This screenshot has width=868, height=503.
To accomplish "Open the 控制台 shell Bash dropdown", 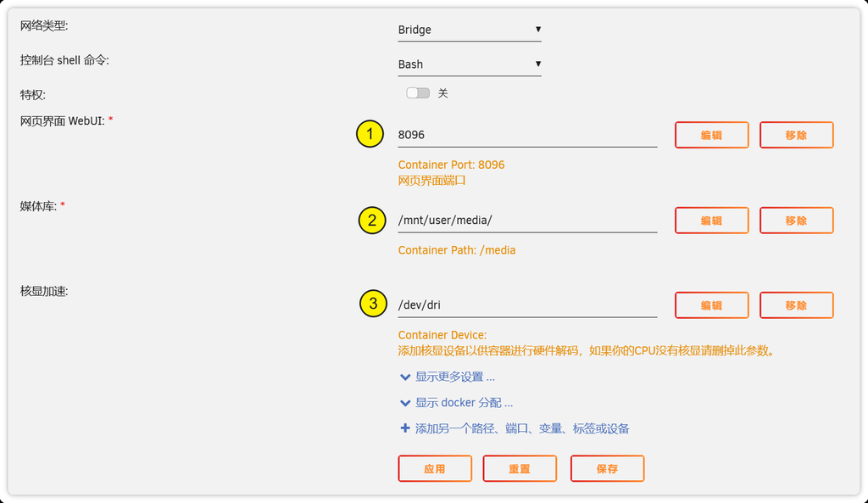I will (x=470, y=64).
